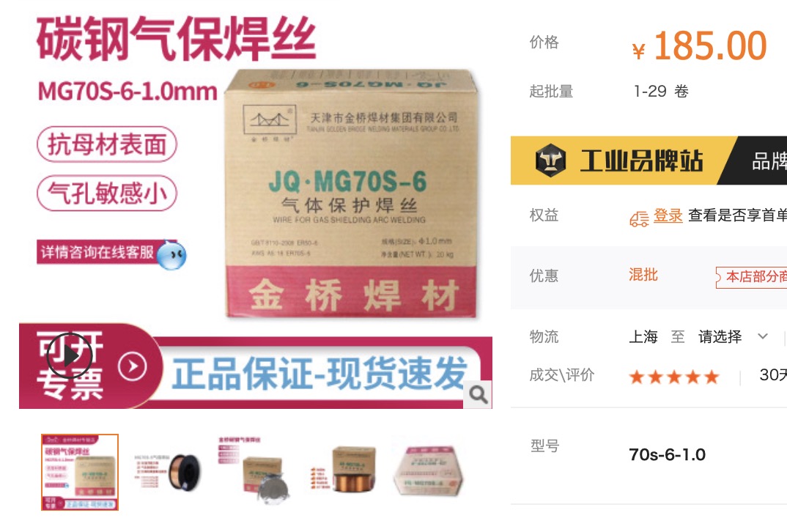Open the 登录 login link
787x532 pixels.
(x=668, y=215)
